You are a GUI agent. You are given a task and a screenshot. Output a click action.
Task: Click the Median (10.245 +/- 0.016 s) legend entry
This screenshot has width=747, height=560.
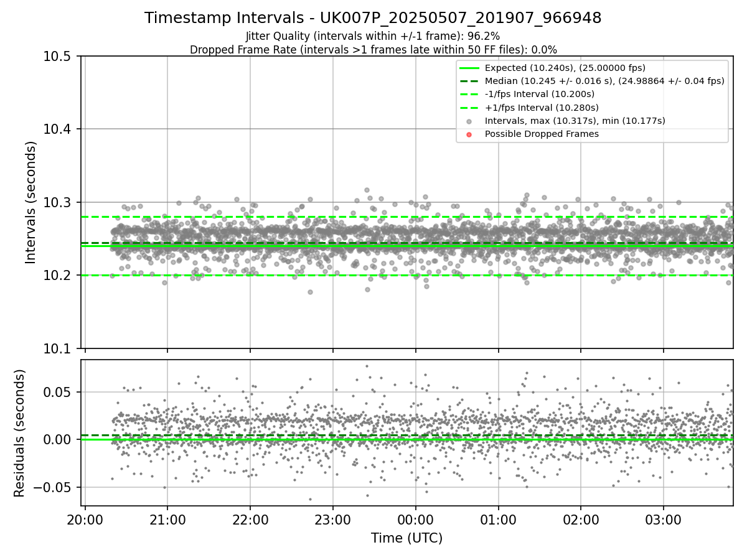pos(604,81)
